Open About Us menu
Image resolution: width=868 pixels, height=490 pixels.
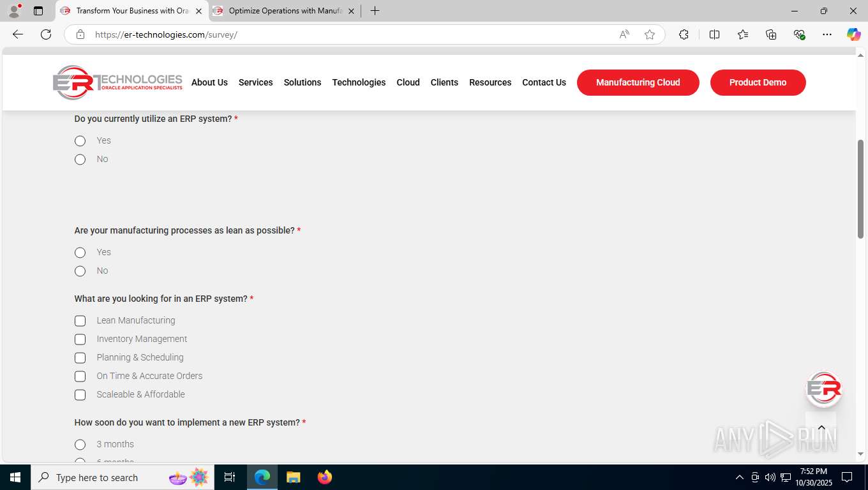pos(209,82)
